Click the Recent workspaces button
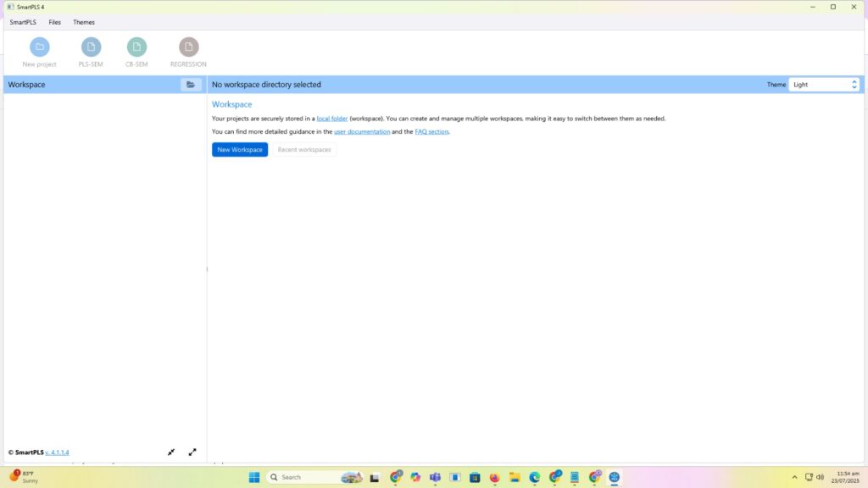The height and width of the screenshot is (488, 868). tap(304, 150)
